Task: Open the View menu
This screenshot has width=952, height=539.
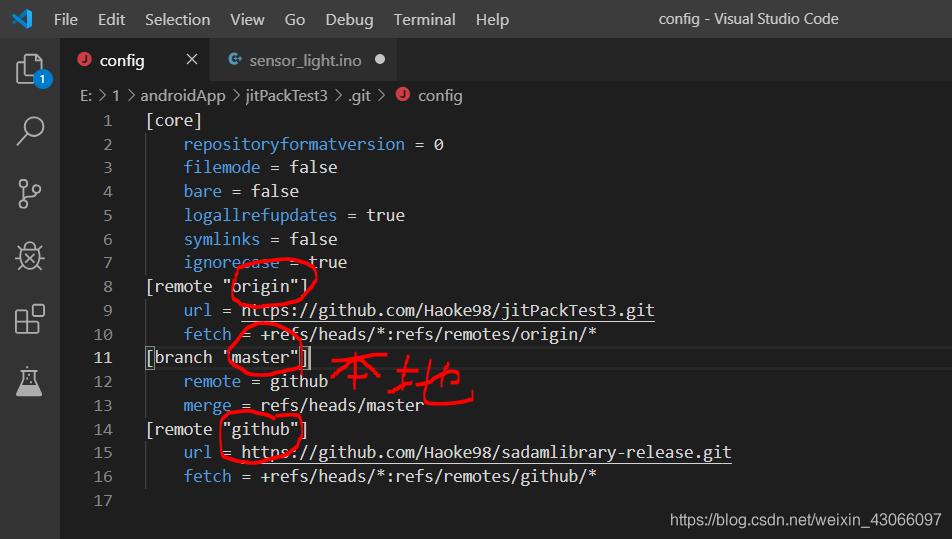Action: point(247,19)
